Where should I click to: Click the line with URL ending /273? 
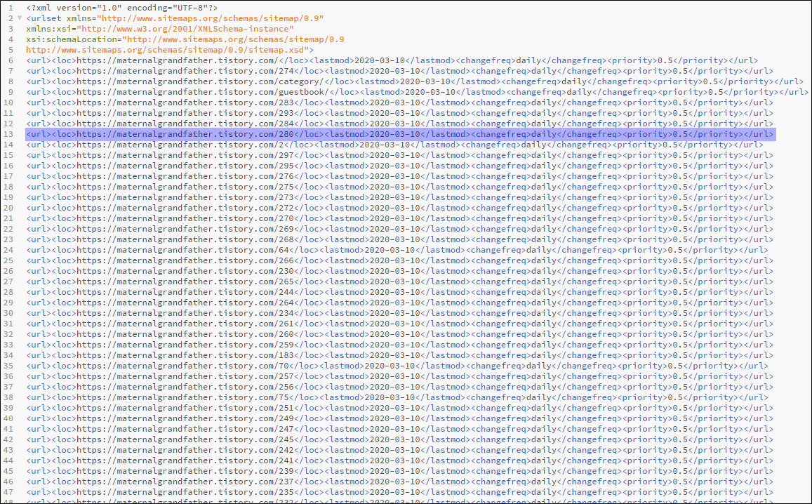point(400,197)
